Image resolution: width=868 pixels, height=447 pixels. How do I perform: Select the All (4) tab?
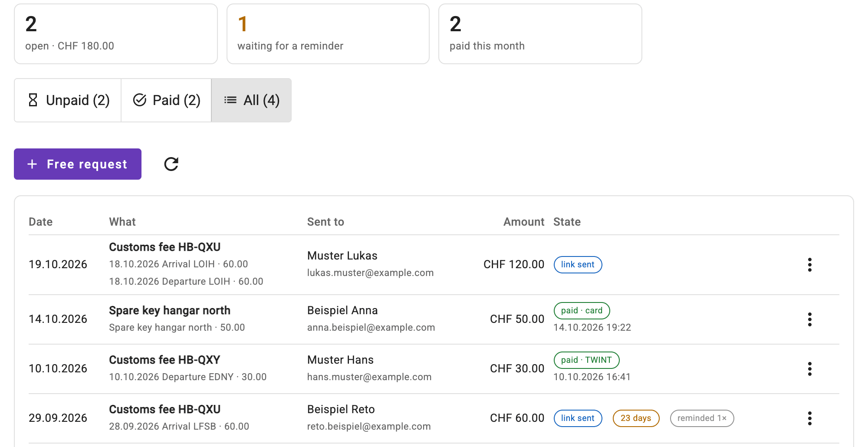(251, 100)
